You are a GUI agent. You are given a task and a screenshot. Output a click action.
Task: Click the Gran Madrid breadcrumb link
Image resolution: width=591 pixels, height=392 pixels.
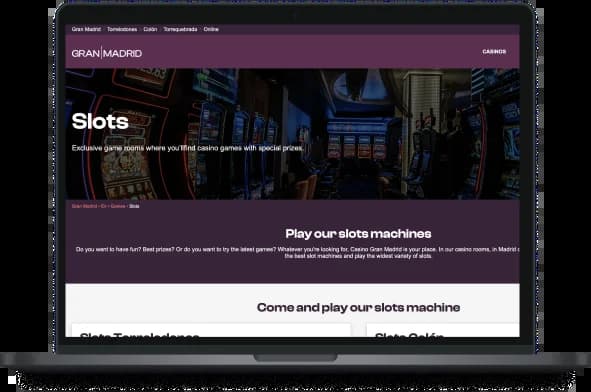coord(84,206)
